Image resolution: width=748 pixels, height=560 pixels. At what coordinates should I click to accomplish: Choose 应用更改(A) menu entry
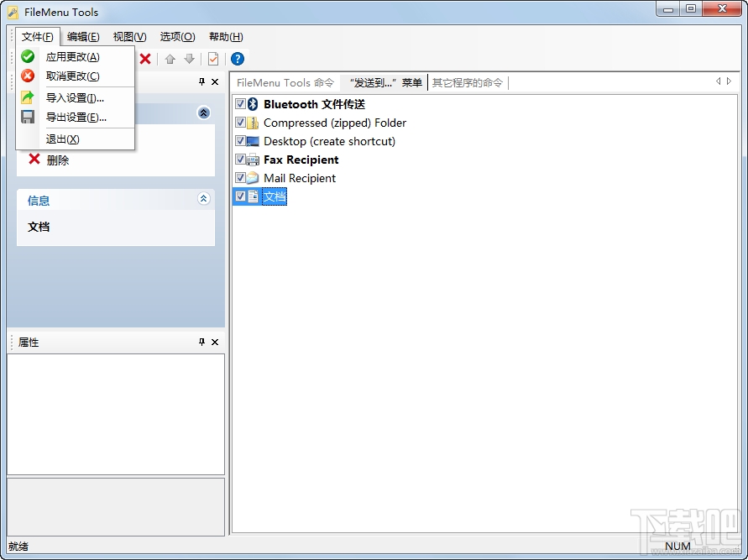[x=76, y=57]
